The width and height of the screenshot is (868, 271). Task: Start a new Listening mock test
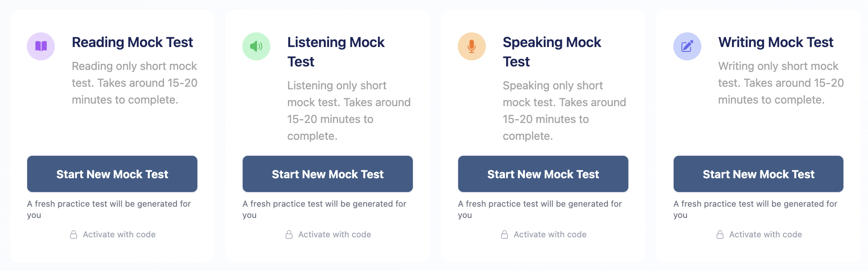(328, 174)
